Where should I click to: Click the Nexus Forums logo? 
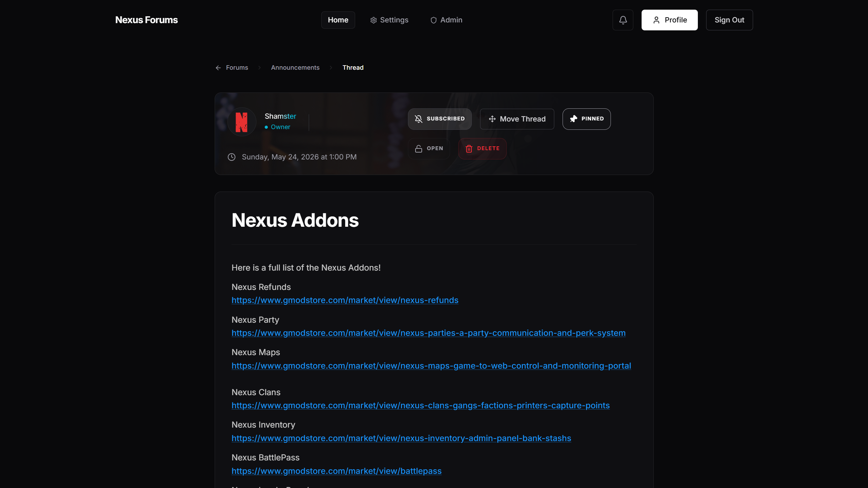click(x=146, y=20)
